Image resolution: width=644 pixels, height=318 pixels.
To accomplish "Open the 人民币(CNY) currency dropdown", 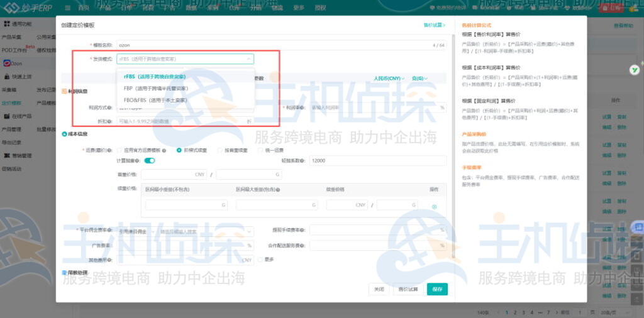I will [389, 78].
